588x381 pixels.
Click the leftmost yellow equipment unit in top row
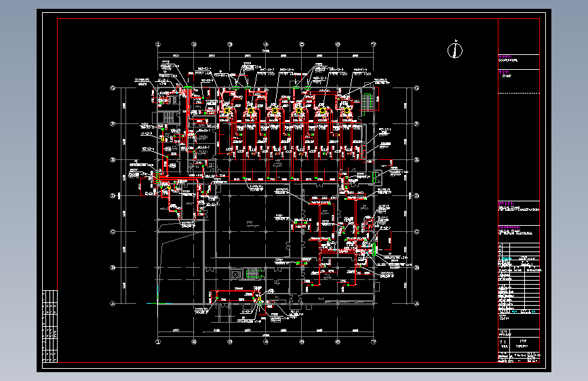point(227,111)
